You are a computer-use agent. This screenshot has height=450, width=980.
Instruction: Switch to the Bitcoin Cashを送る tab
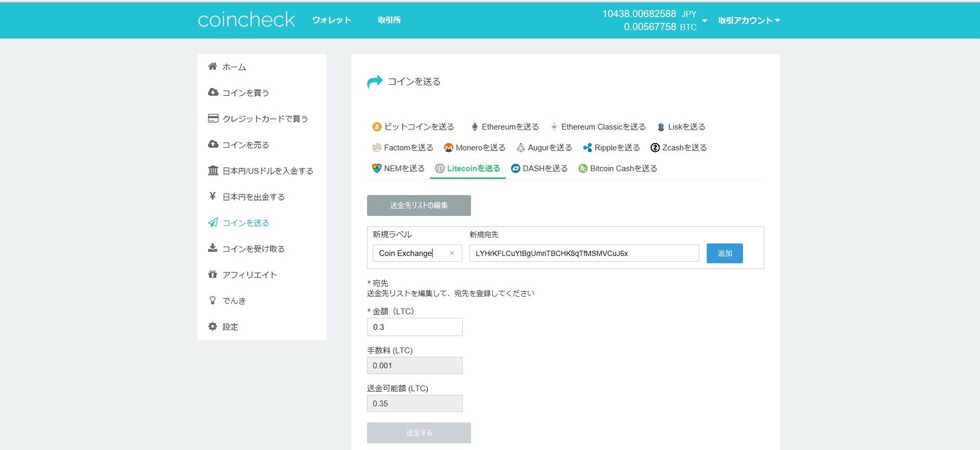pos(618,168)
